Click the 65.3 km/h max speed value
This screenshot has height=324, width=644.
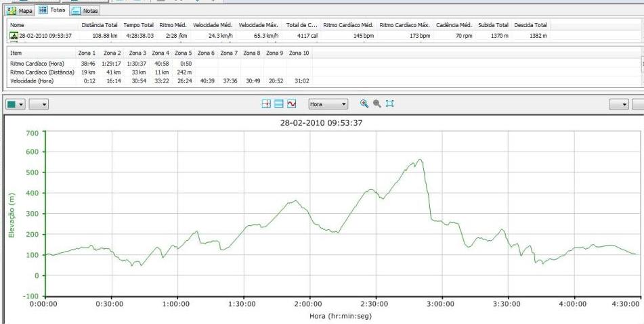click(265, 36)
